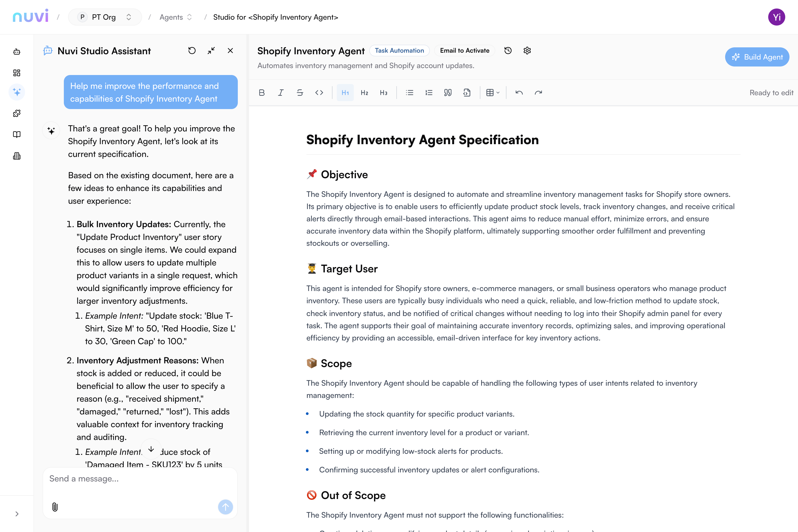Open the documentation book icon
Screen dimensions: 798x532
coord(16,134)
